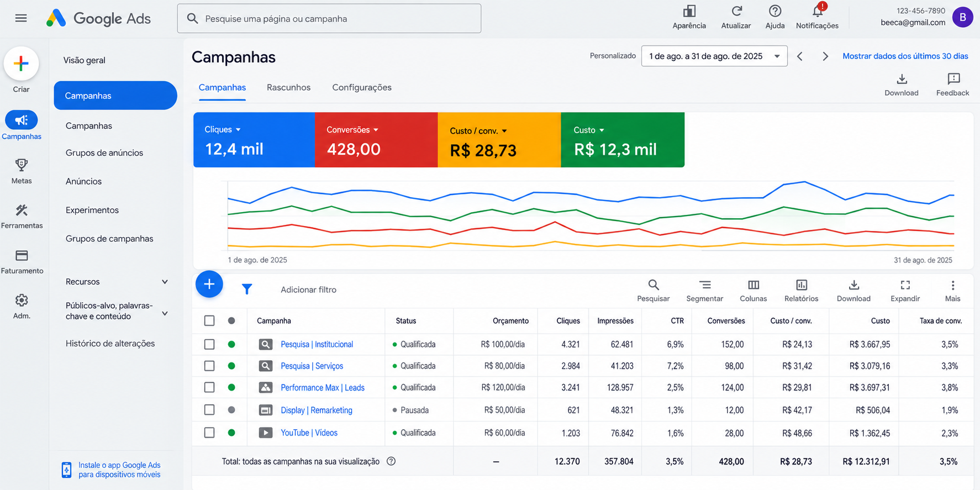Viewport: 980px width, 490px height.
Task: Check the Performance Max | Leads row checkbox
Action: 209,387
